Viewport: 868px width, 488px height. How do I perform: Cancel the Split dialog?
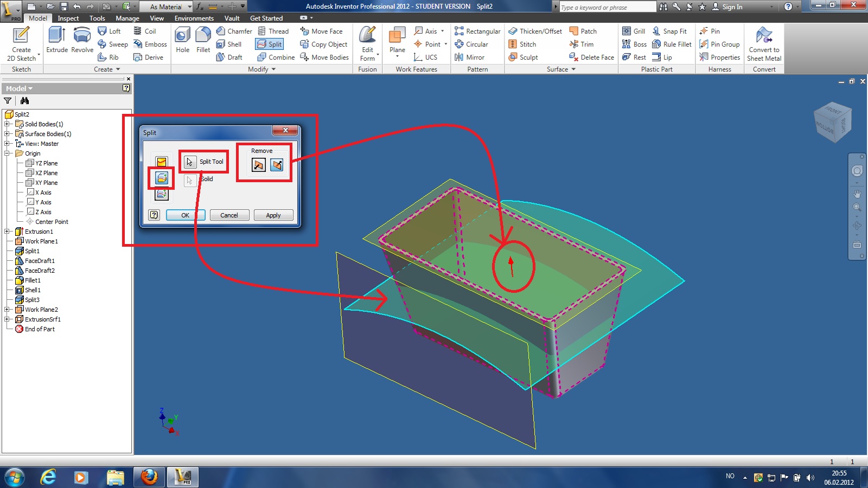(229, 215)
